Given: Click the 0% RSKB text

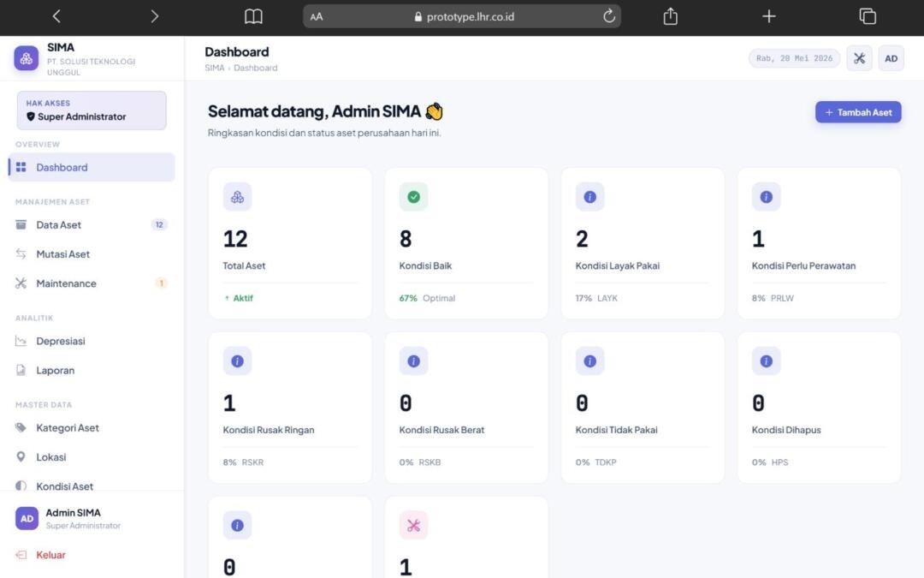Looking at the screenshot, I should coord(420,462).
